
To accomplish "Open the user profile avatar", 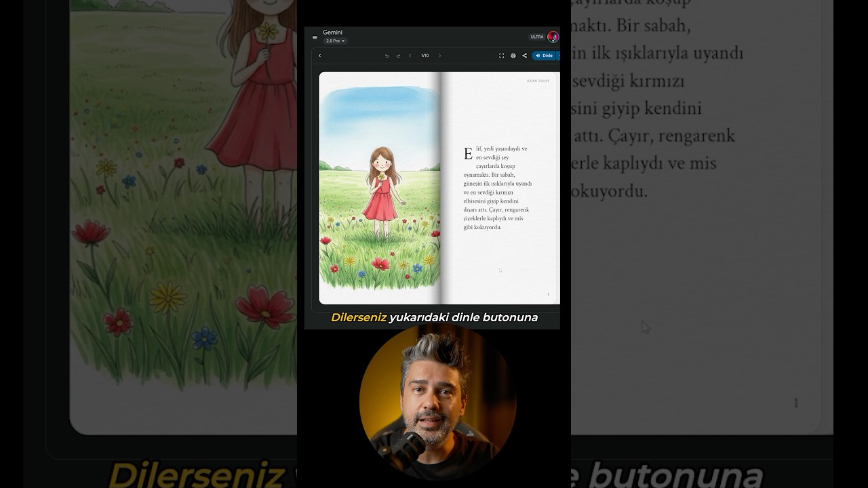I will 553,37.
